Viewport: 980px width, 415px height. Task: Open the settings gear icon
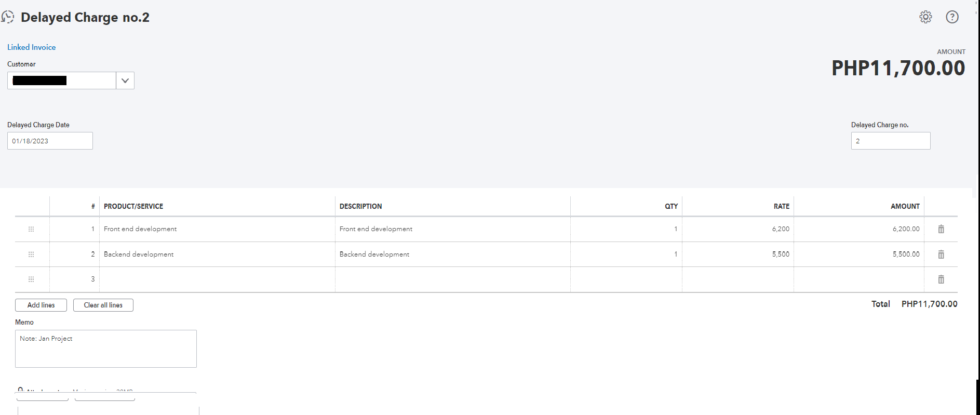click(x=925, y=17)
